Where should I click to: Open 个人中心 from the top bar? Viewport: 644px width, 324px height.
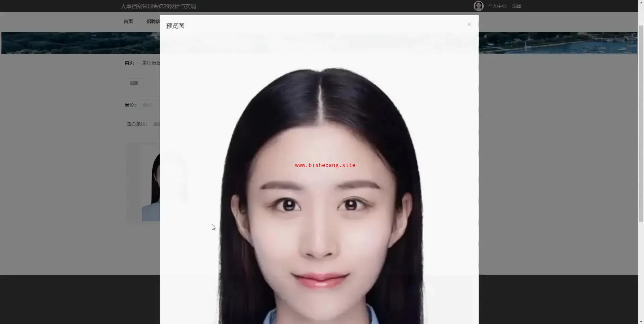point(497,6)
